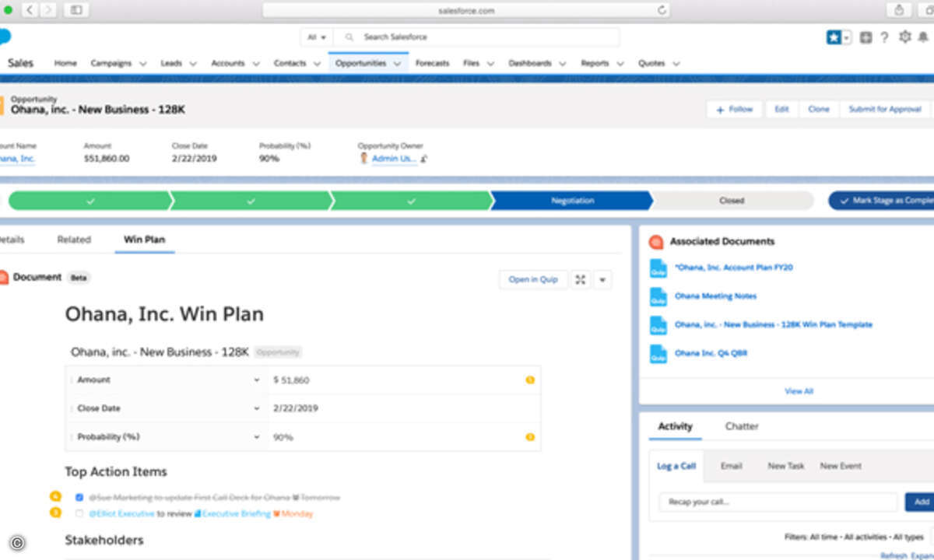Click the Follow button
This screenshot has height=560, width=934.
(736, 110)
